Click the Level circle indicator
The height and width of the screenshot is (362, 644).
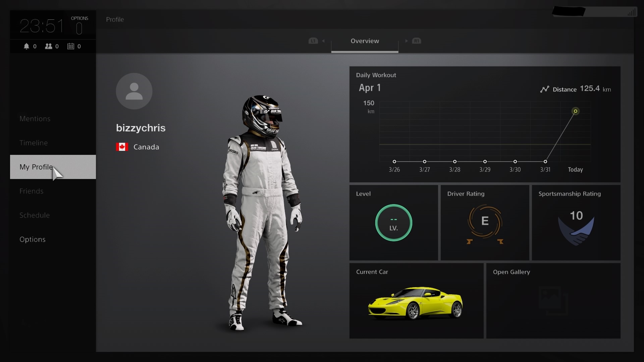393,223
